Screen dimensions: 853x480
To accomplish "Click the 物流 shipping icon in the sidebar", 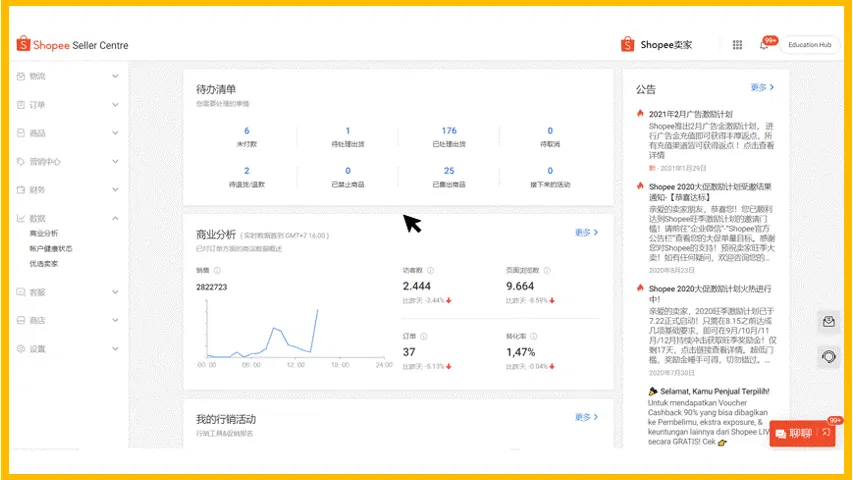I will (21, 76).
